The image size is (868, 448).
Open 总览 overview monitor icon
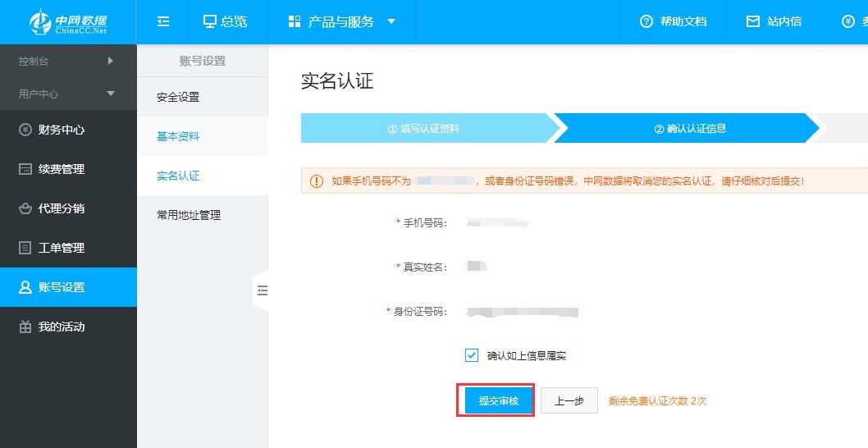tap(210, 22)
